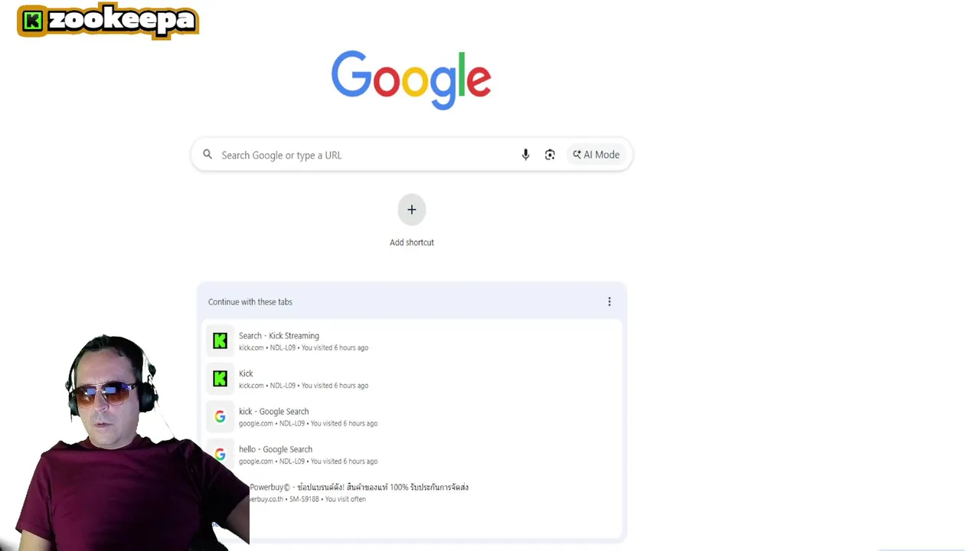Open Google Lens image search icon
980x551 pixels.
550,155
